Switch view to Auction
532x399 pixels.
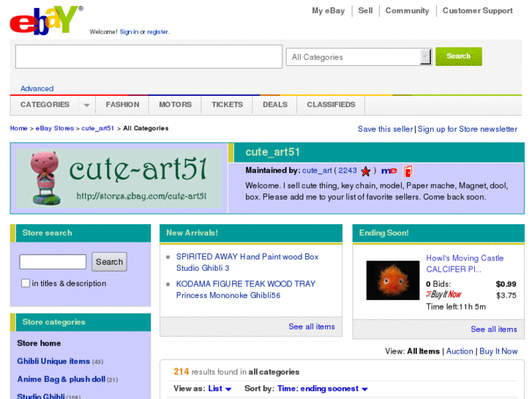(460, 351)
